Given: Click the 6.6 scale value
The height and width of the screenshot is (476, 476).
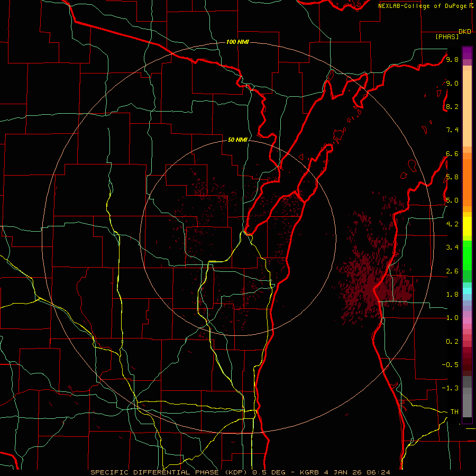Looking at the screenshot, I should [452, 153].
